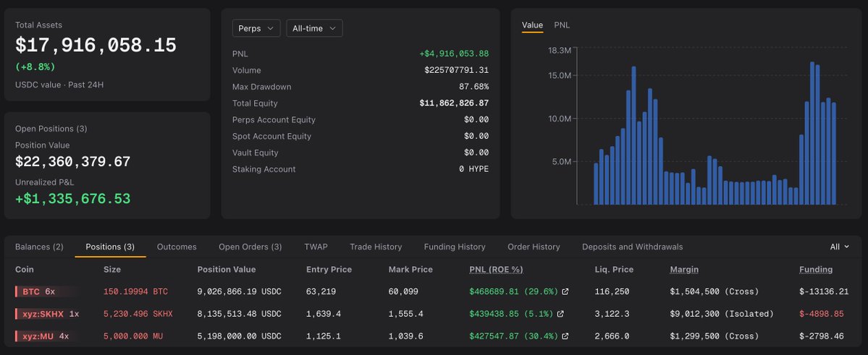Click position value 9,026,866.19 USDC
This screenshot has height=355, width=868.
(239, 291)
